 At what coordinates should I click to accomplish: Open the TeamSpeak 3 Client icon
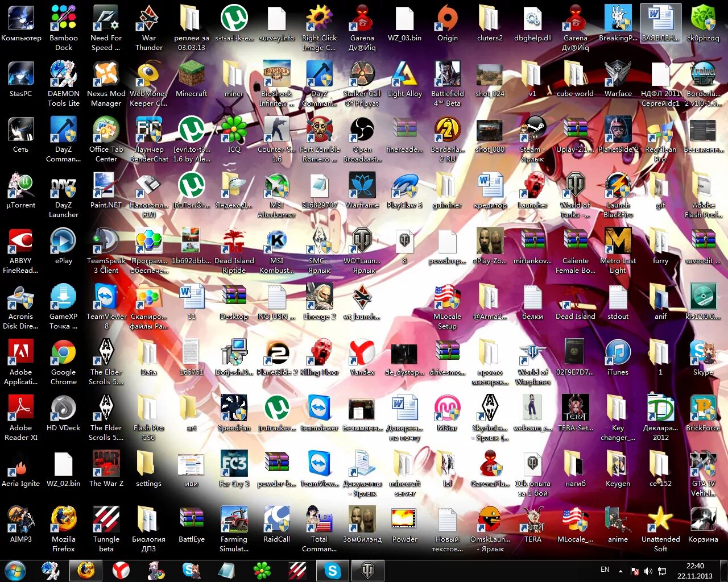point(106,251)
